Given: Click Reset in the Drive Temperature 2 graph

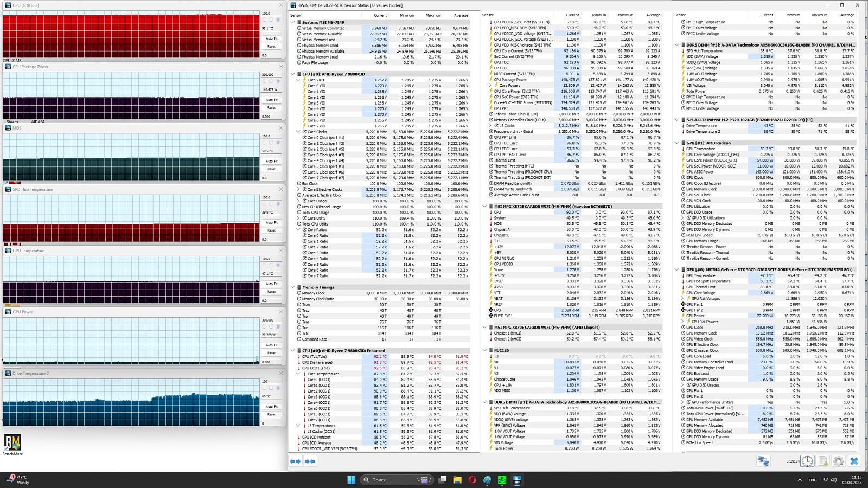Looking at the screenshot, I should 272,414.
